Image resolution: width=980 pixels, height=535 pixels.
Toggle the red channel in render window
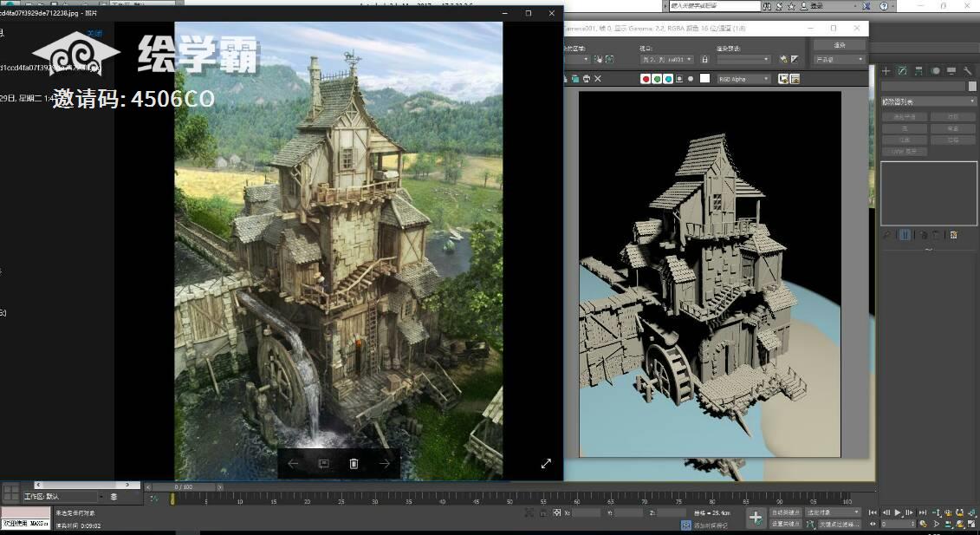pos(646,79)
